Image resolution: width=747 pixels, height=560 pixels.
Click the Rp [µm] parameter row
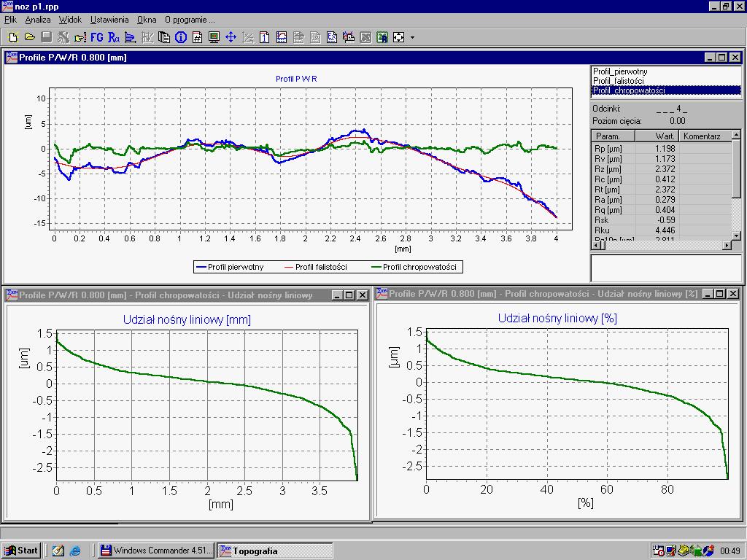coord(661,149)
